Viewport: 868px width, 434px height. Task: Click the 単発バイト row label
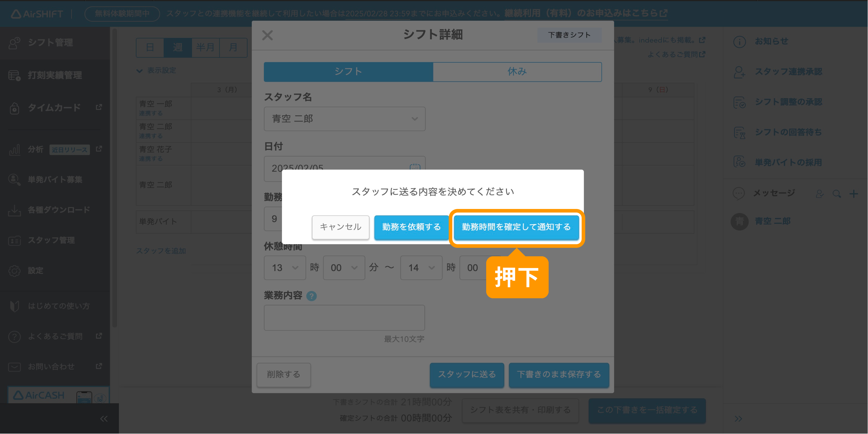(158, 222)
